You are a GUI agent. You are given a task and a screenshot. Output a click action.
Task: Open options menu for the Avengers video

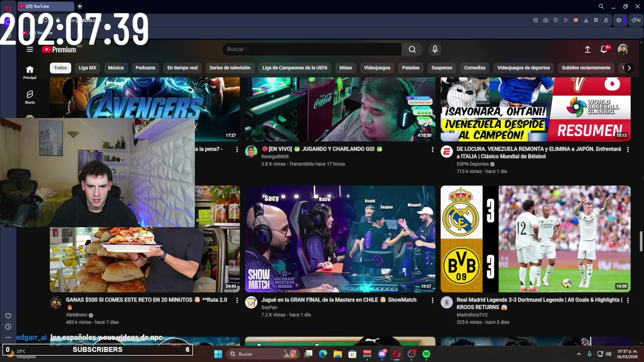pos(237,149)
